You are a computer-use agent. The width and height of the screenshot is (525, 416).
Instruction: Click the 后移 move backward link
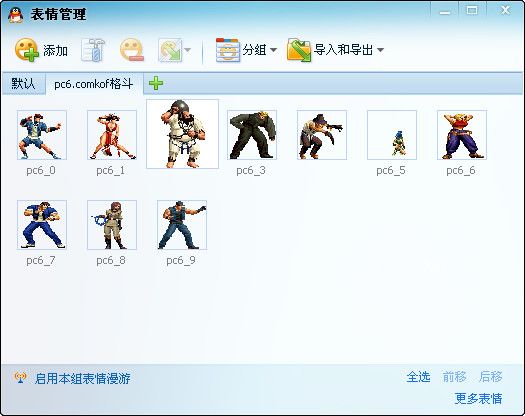[491, 377]
